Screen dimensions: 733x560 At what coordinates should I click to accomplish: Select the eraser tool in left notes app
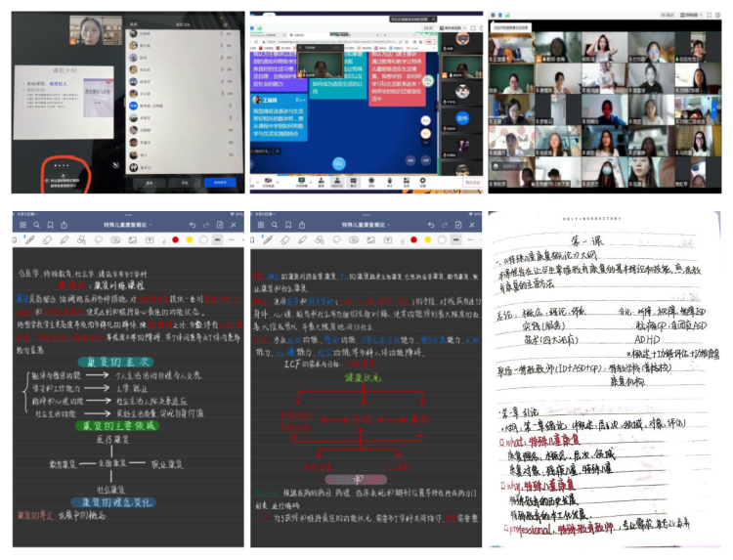[x=48, y=239]
